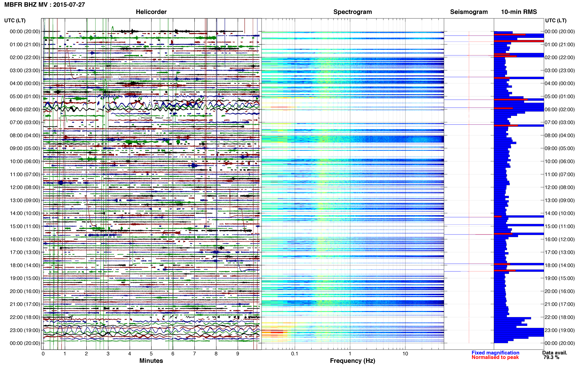Viewport: 588px width, 368px height.
Task: Click helicorder-side time label 06:00 (02:00)
Action: [x=25, y=110]
